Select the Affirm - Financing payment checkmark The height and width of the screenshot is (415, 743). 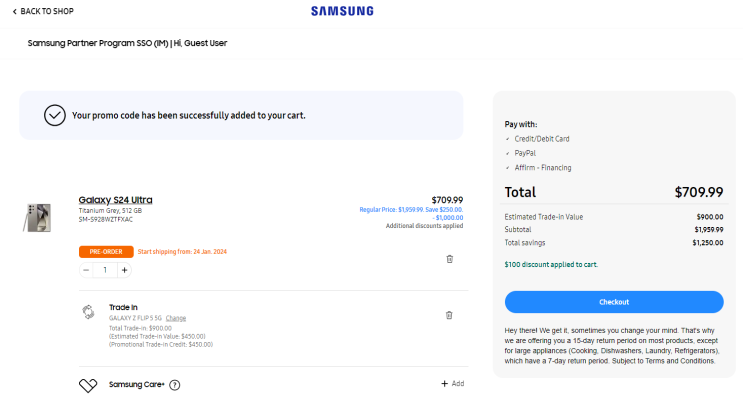click(x=508, y=168)
